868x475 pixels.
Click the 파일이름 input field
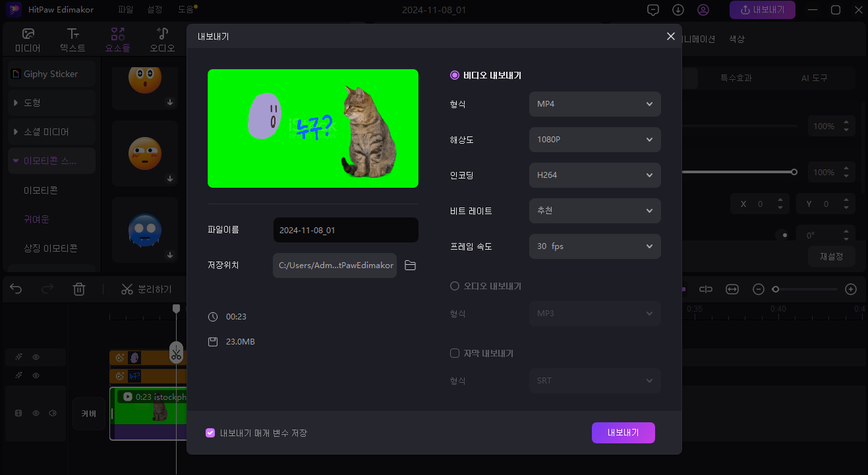[345, 230]
